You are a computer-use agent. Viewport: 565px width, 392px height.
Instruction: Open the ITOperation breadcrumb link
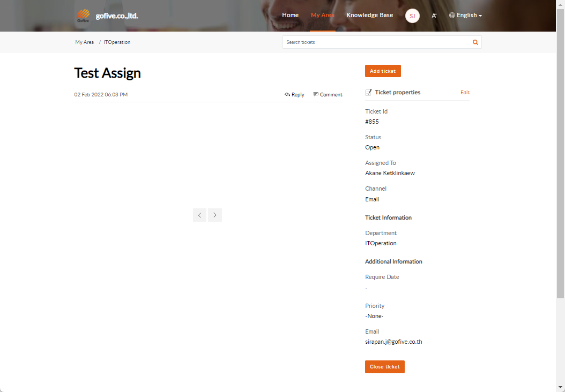(x=117, y=42)
